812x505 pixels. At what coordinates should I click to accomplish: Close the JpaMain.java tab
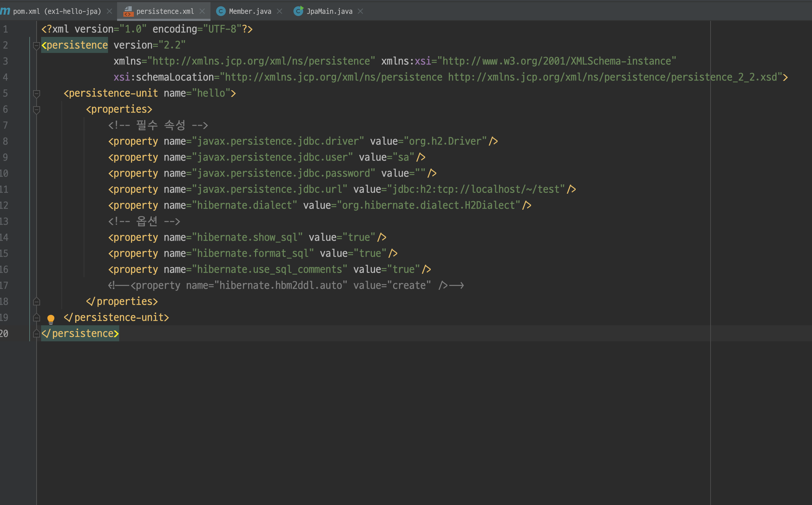360,11
